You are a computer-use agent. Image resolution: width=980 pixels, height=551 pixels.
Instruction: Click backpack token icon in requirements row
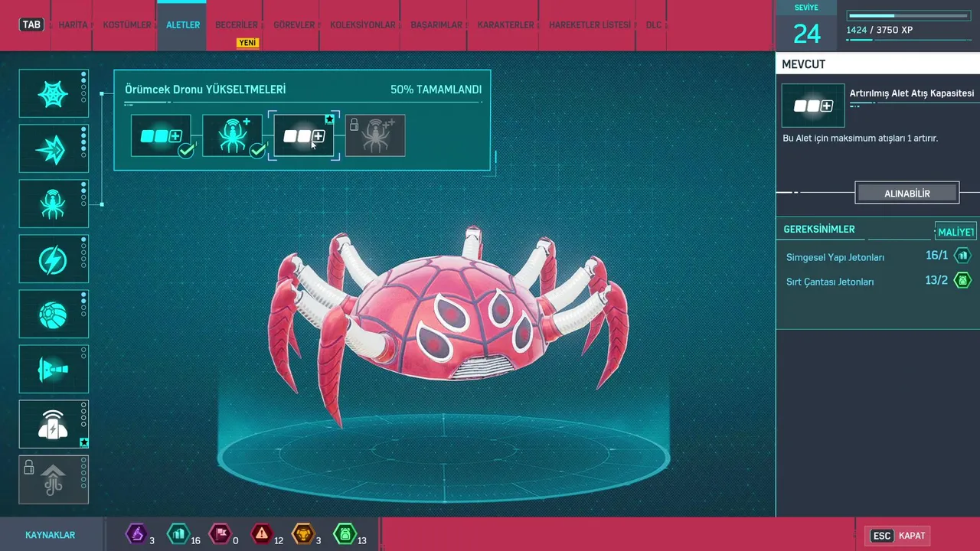(962, 280)
